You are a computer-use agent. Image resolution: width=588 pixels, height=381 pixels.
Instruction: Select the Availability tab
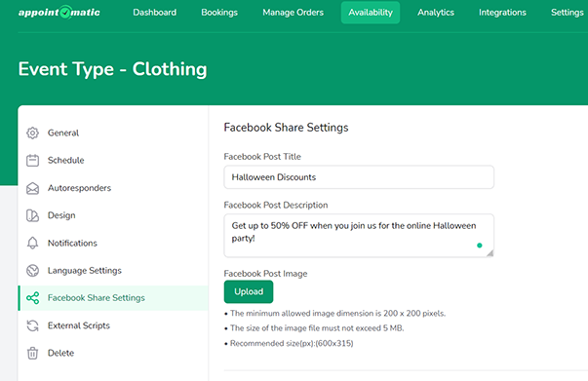(x=371, y=13)
